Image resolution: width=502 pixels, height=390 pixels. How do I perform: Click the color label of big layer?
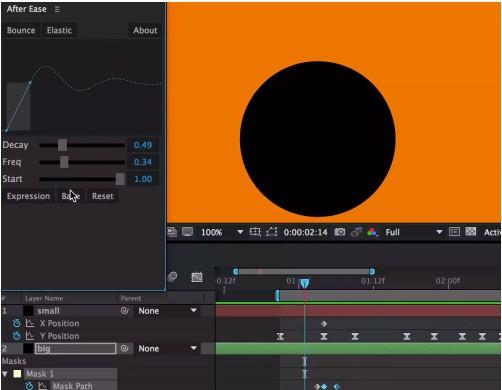coord(28,349)
